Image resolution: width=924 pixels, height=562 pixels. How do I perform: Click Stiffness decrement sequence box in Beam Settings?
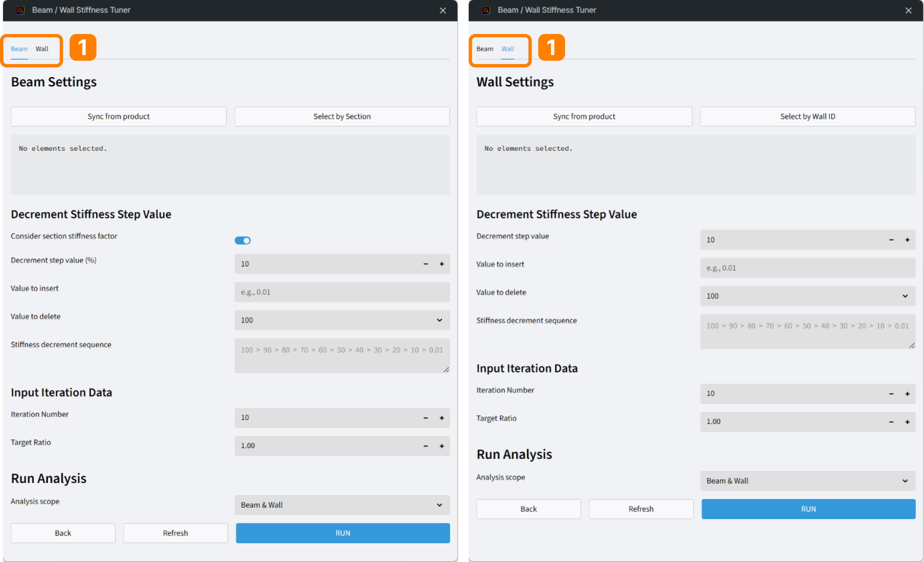342,356
